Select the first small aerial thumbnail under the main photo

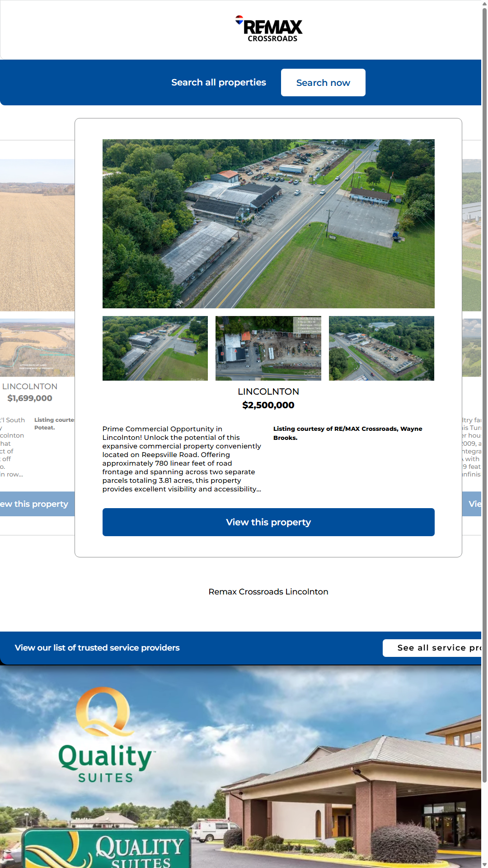pos(155,348)
